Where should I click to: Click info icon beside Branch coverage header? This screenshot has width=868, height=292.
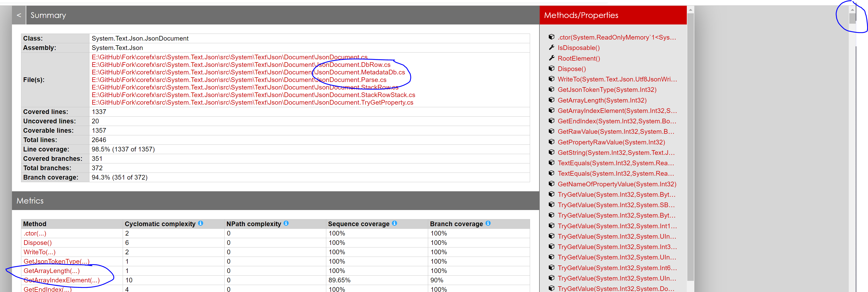point(488,224)
